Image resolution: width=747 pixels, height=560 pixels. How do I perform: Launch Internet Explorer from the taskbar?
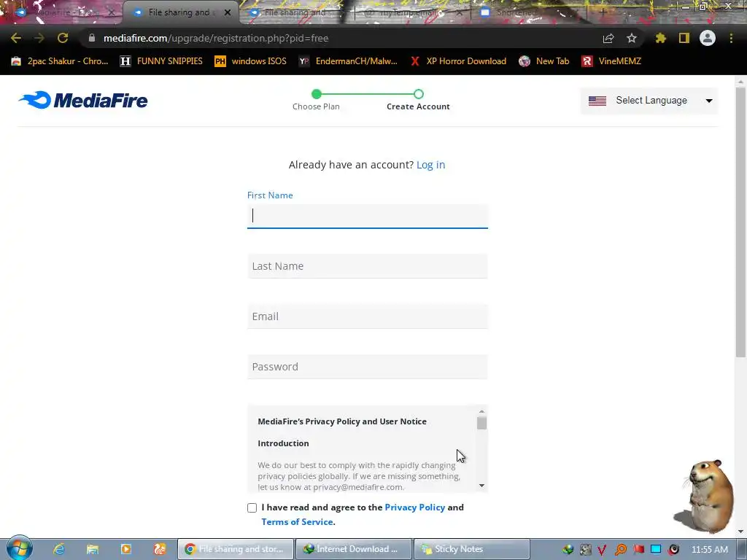[59, 549]
